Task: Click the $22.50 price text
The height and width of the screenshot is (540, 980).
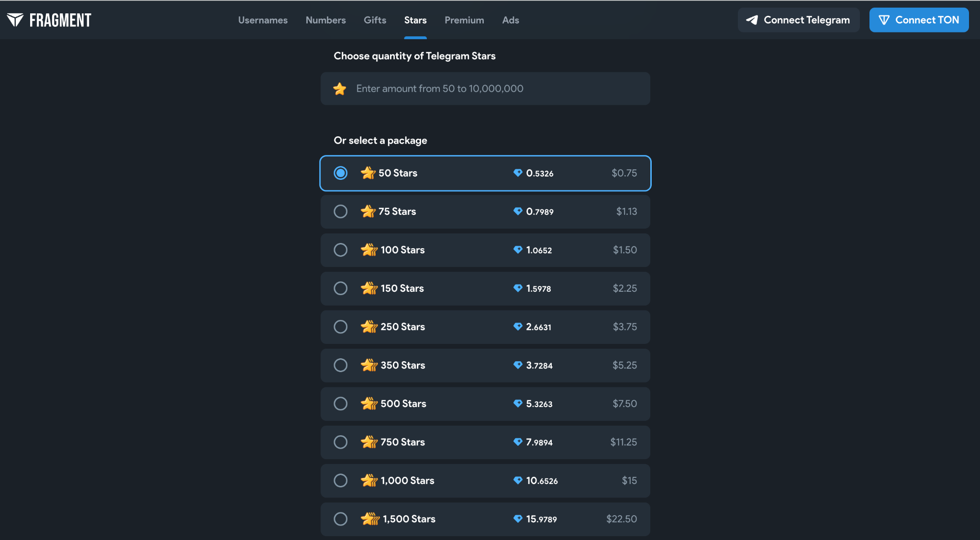Action: tap(621, 518)
